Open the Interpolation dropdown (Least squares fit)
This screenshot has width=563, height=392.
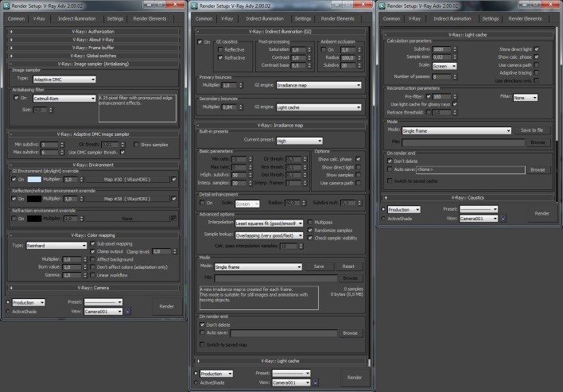point(269,223)
